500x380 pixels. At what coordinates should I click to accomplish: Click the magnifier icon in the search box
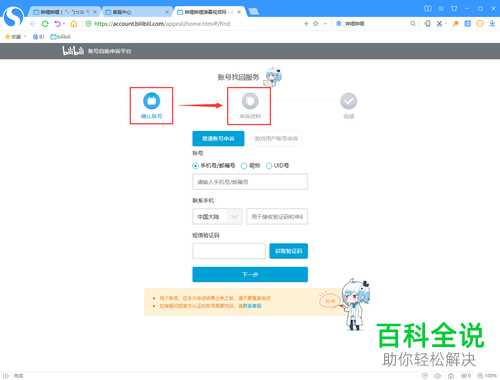pyautogui.click(x=413, y=23)
